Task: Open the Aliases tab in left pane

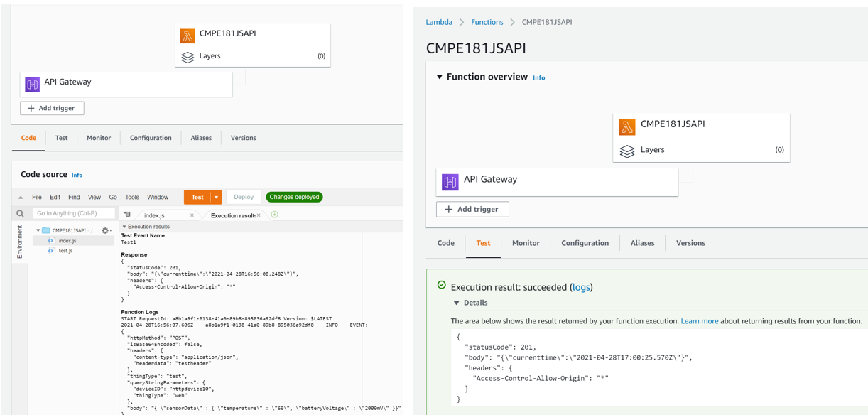Action: [201, 138]
